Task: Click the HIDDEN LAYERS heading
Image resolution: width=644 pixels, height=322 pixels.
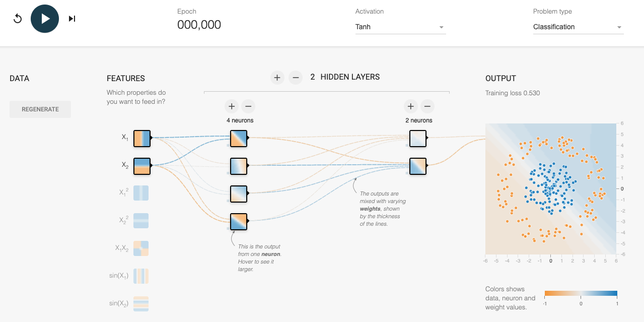Action: pyautogui.click(x=350, y=77)
